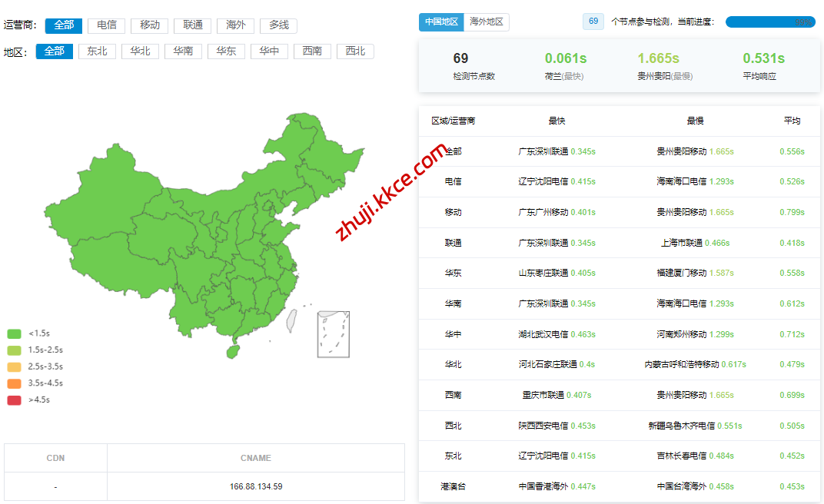Viewport: 824px width, 504px height.
Task: Filter region by 东北
Action: (x=97, y=51)
